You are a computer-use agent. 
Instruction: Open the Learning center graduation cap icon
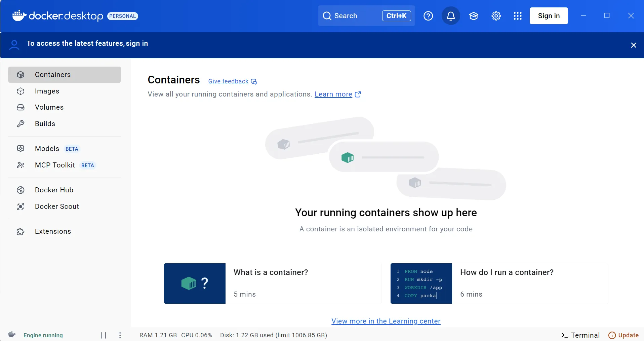click(474, 16)
